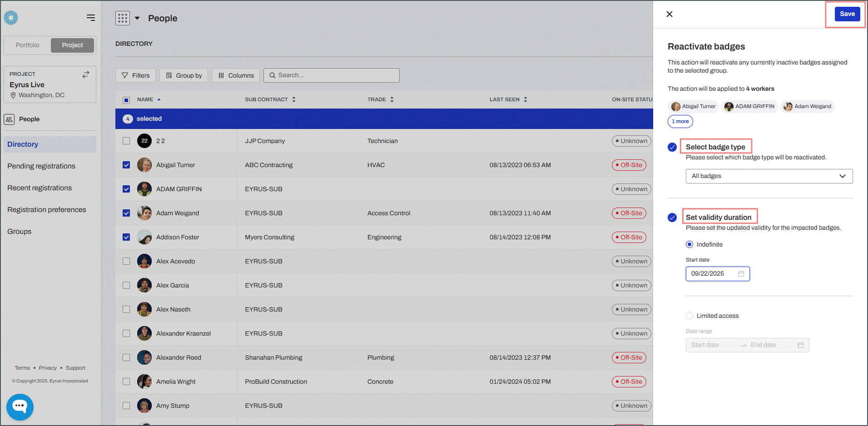868x426 pixels.
Task: Expand the caret next to apps grid
Action: tap(137, 18)
